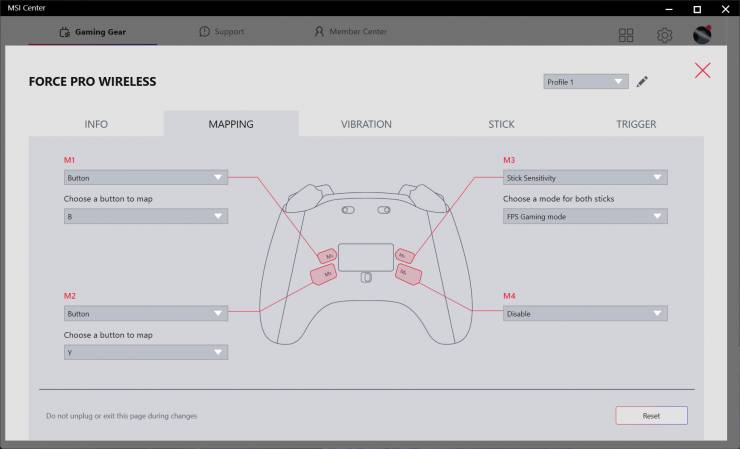Image resolution: width=740 pixels, height=449 pixels.
Task: Open the M1 function type dropdown
Action: tap(146, 178)
